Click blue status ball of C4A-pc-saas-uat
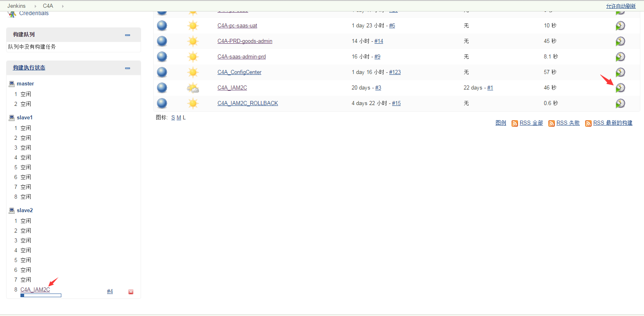This screenshot has height=316, width=644. 162,26
